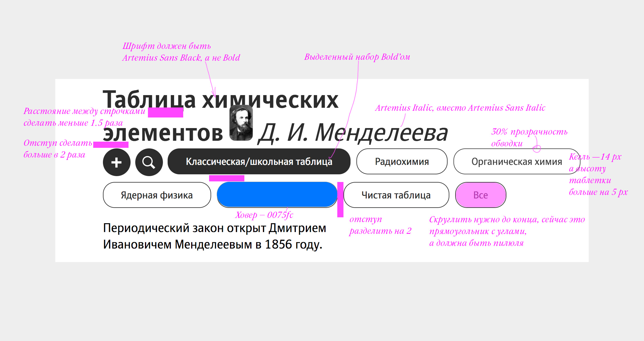Select the 'Классическая/школьная таблица' dark pill
This screenshot has height=341, width=644.
click(259, 162)
